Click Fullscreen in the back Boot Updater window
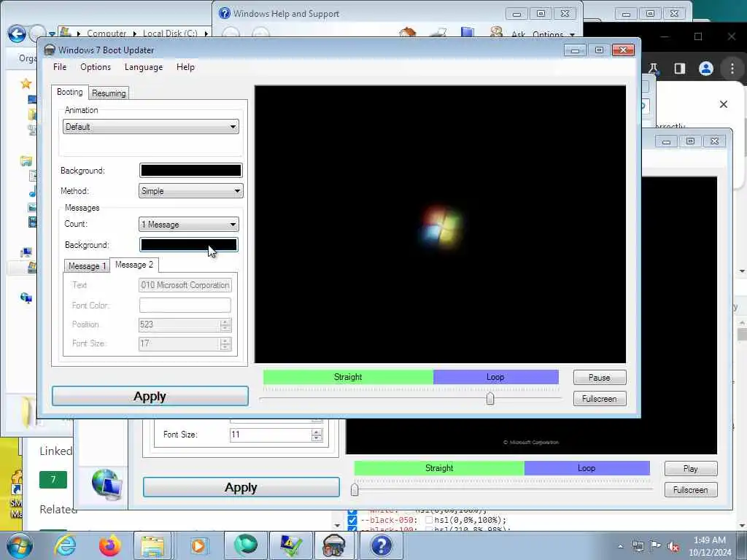 tap(690, 489)
